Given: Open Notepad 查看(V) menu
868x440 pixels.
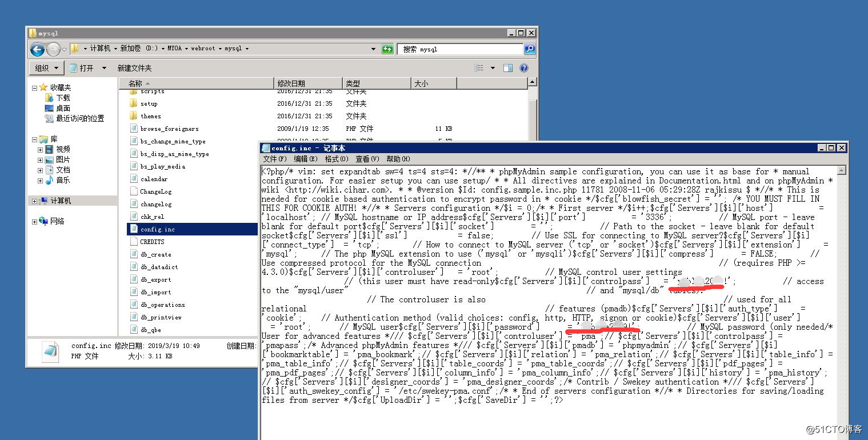Looking at the screenshot, I should 367,159.
